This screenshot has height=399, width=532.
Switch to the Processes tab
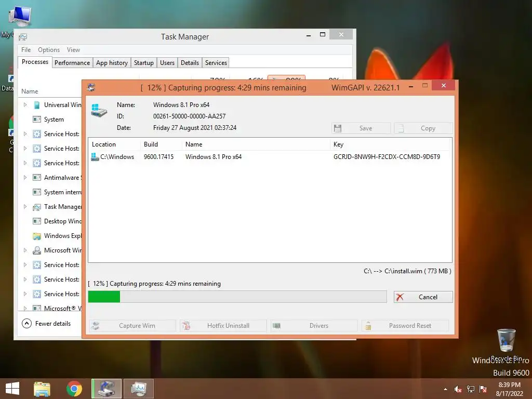[35, 62]
